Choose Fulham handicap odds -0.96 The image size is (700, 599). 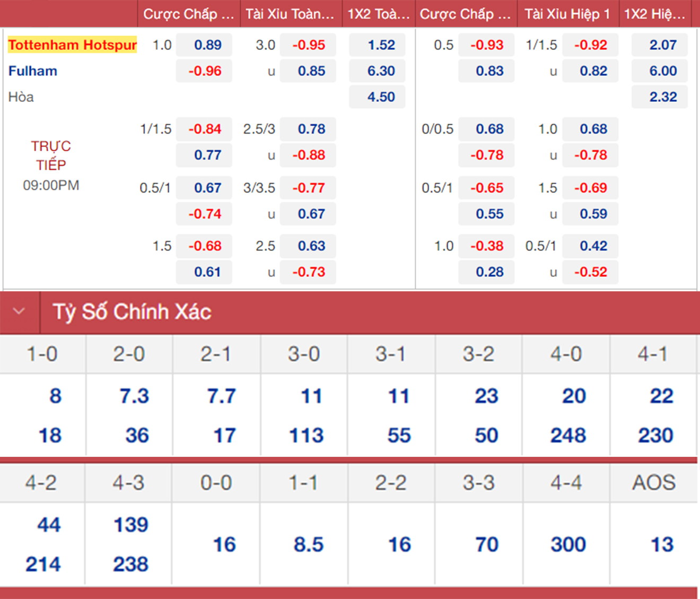point(205,71)
